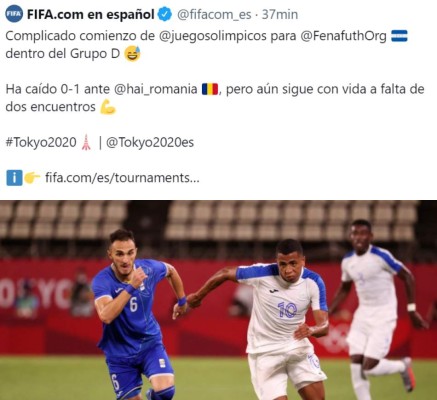Click the tweet text about Grupo D
This screenshot has height=400, width=437.
pos(206,45)
